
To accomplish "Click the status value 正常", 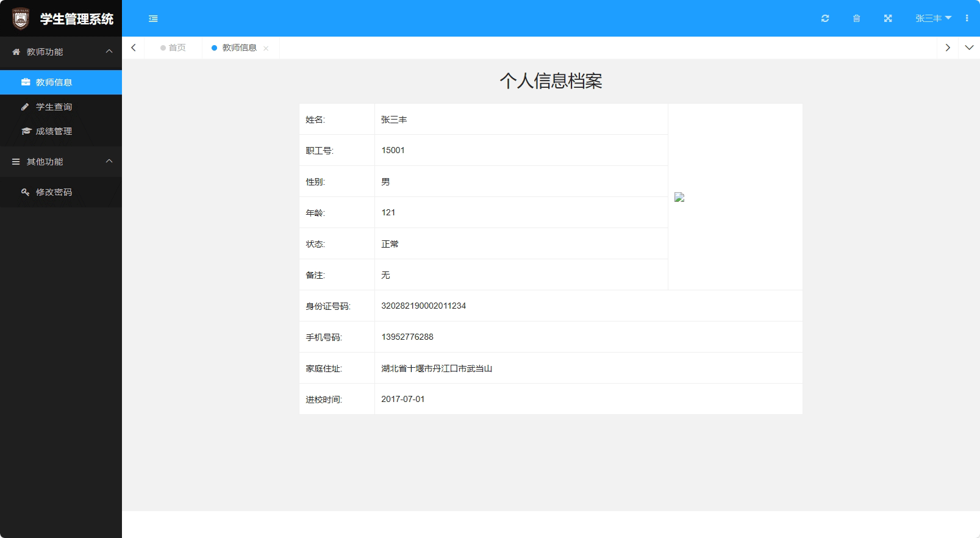I will point(390,244).
